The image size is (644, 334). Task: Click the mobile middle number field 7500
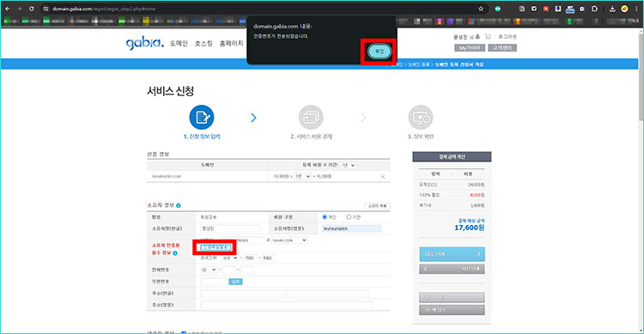(x=250, y=258)
